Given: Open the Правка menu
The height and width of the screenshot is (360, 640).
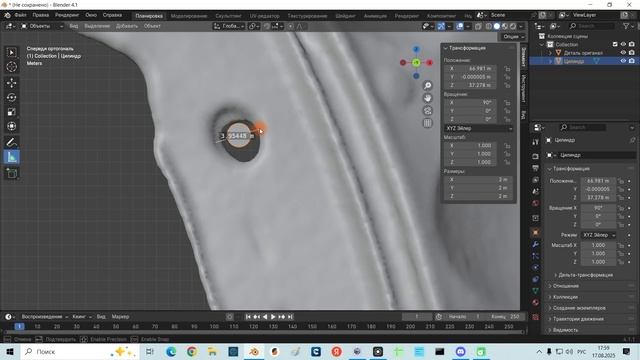Looking at the screenshot, I should pyautogui.click(x=41, y=15).
